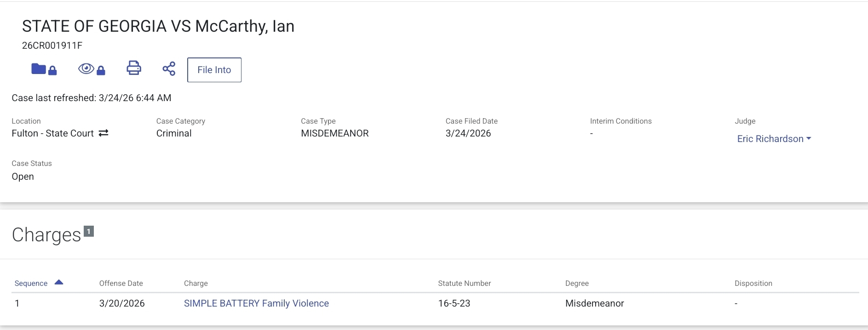Sort charges by Sequence column header
868x330 pixels.
(31, 283)
